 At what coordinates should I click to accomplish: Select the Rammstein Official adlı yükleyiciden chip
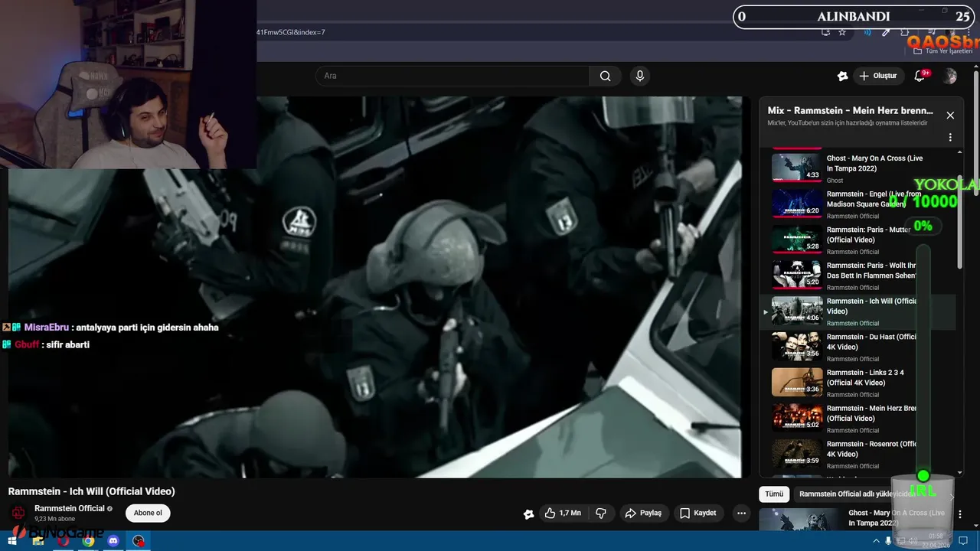click(x=856, y=494)
